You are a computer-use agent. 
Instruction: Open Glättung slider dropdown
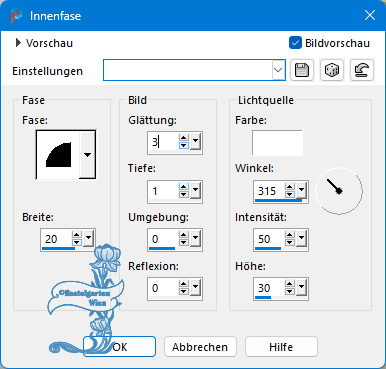(x=195, y=141)
